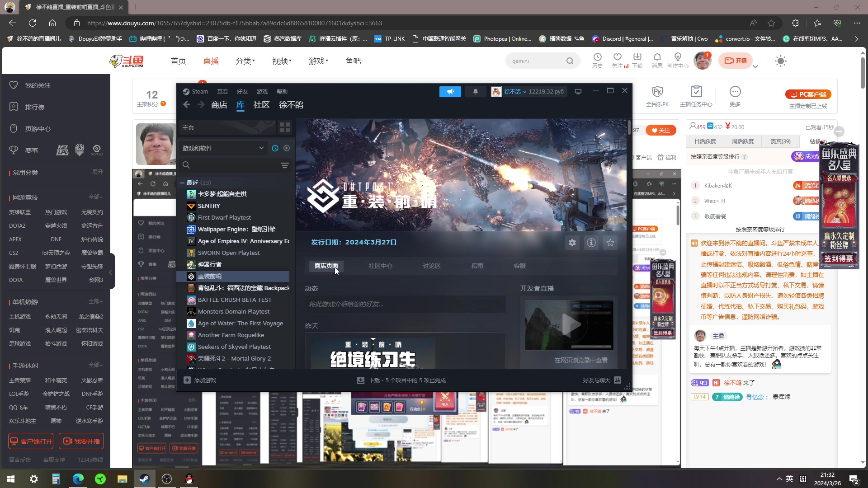Viewport: 868px width, 488px height.
Task: Switch to Steam 社区 tab
Action: [x=261, y=105]
